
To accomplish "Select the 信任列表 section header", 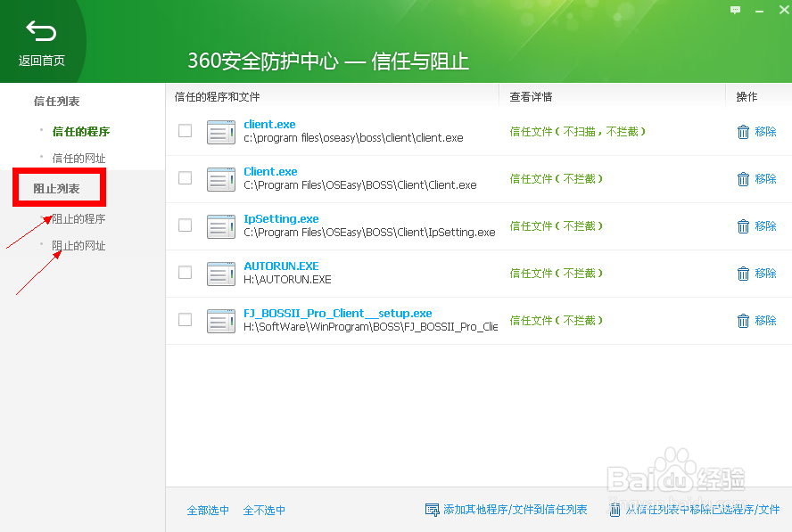I will (x=56, y=101).
